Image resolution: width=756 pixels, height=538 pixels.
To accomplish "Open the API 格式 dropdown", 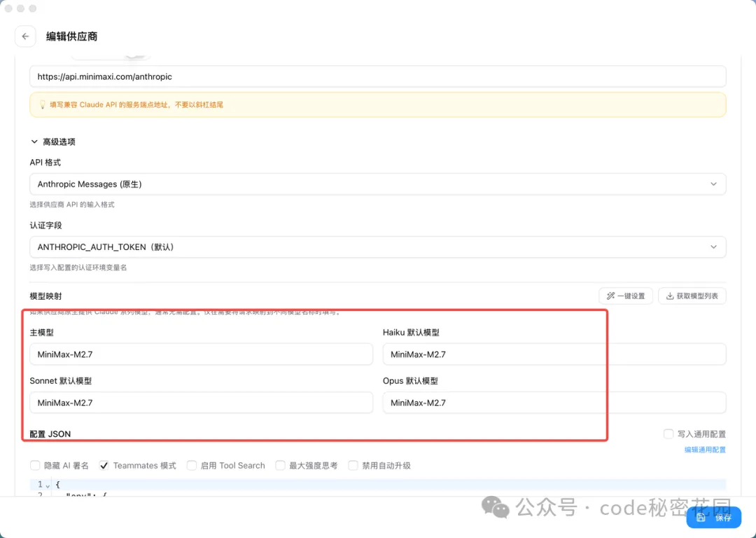I will point(377,184).
